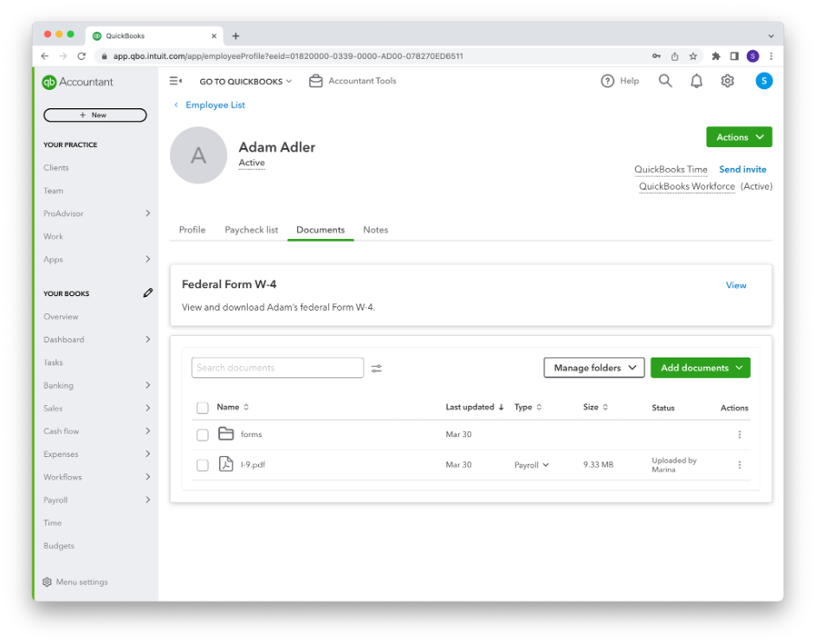Switch to Paycheck list tab

point(251,230)
